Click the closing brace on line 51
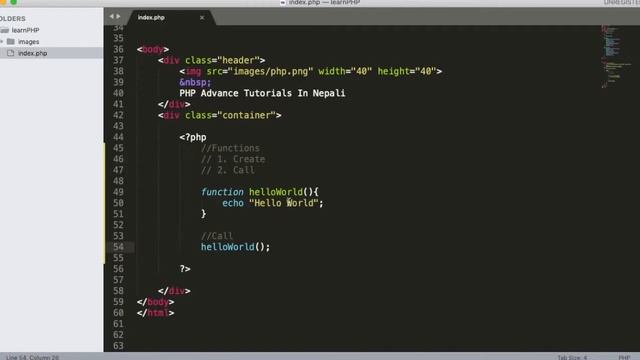This screenshot has height=360, width=640. 203,214
